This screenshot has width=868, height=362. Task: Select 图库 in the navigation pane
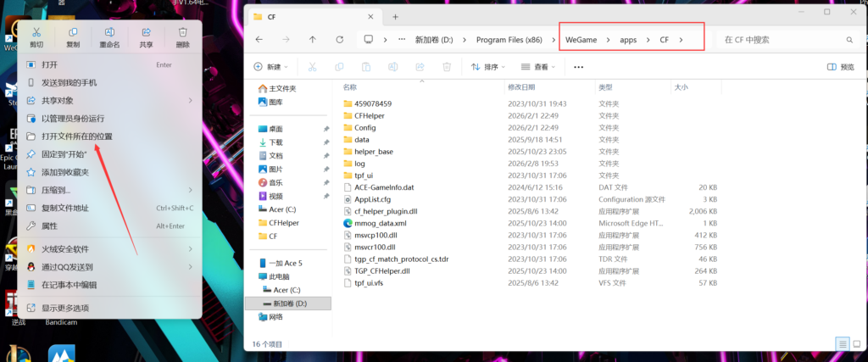271,102
